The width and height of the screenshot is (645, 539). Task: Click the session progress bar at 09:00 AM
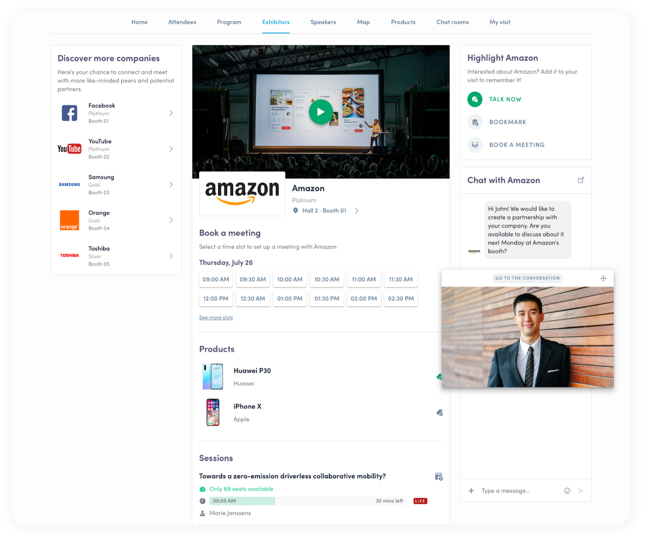[x=308, y=501]
